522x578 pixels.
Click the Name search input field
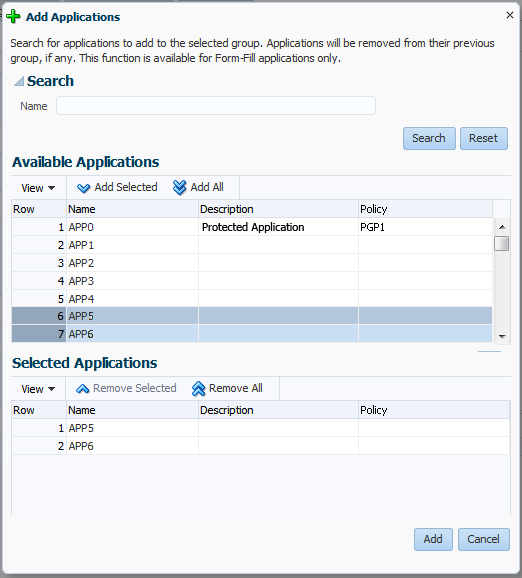216,106
